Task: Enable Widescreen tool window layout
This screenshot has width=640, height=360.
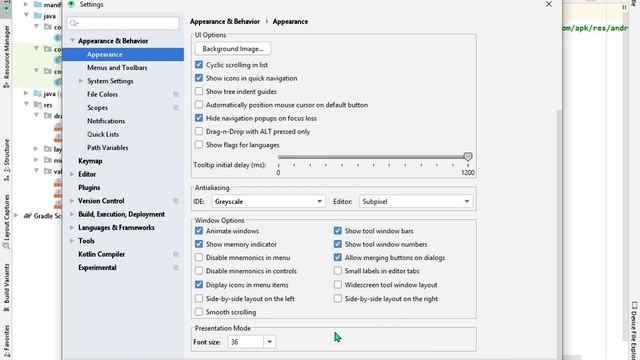Action: coord(338,285)
